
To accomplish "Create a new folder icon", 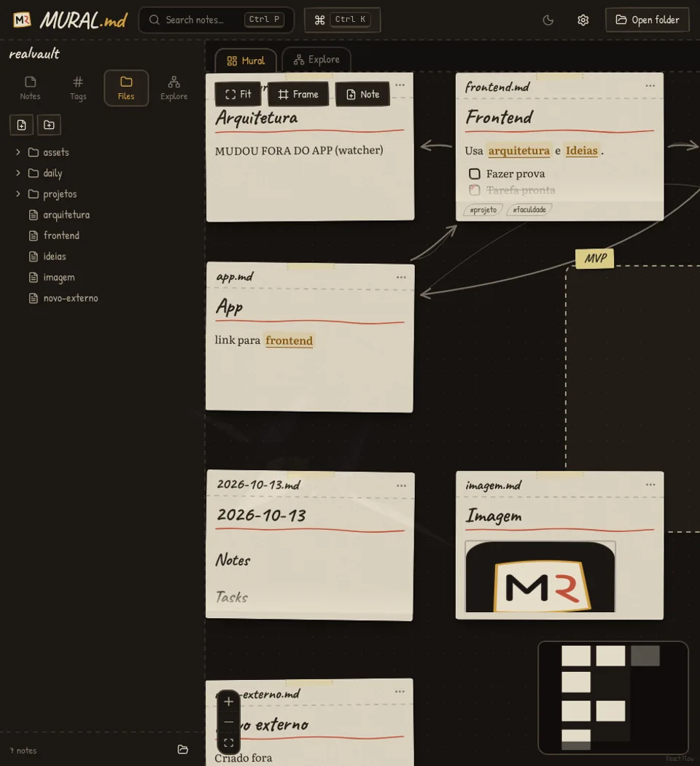I will (x=49, y=125).
